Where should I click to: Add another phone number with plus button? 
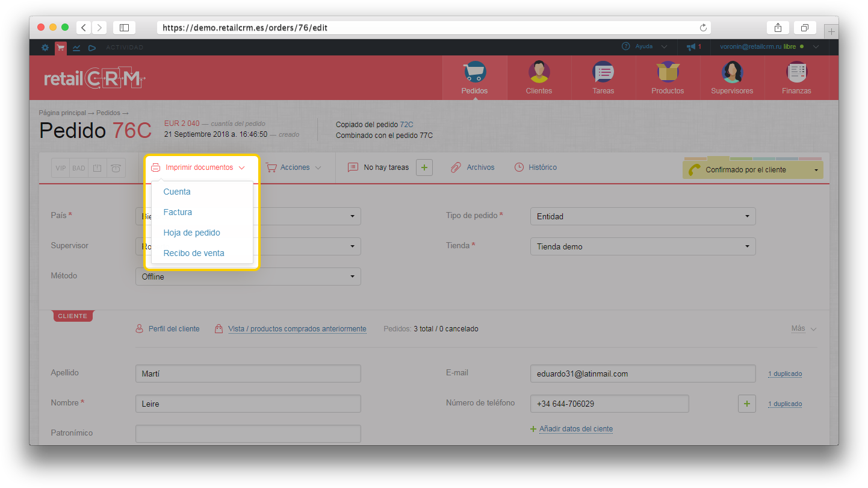746,404
